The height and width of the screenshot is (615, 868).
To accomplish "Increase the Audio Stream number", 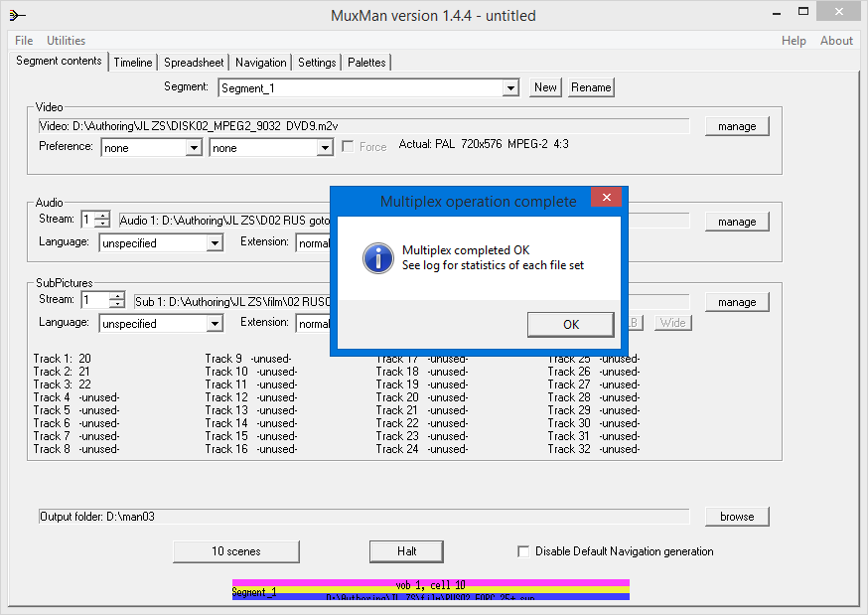I will pyautogui.click(x=102, y=216).
